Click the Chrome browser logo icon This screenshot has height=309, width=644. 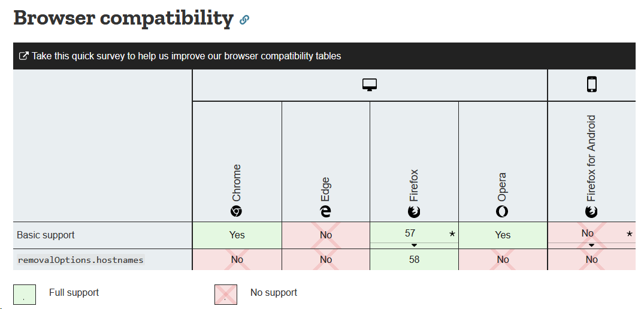(x=236, y=212)
